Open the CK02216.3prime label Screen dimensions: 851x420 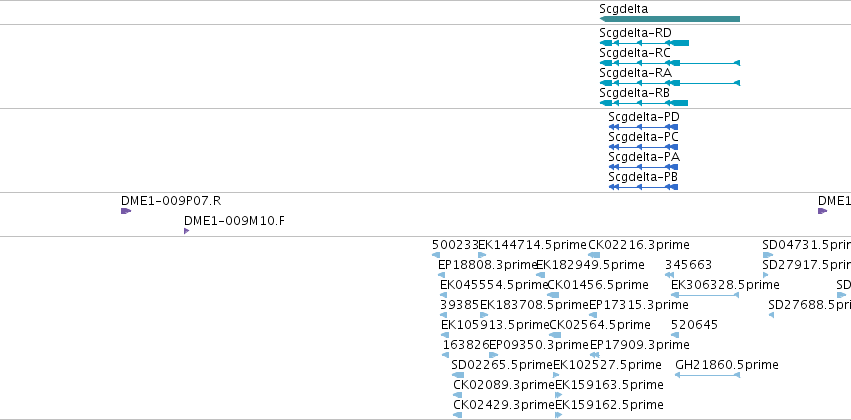click(x=639, y=245)
